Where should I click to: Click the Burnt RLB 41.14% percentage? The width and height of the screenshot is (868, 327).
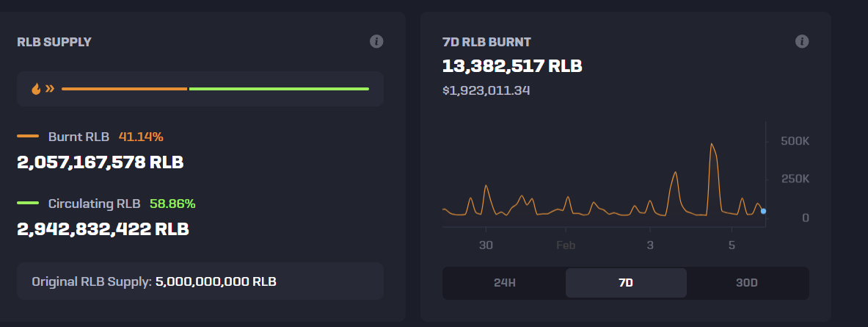[141, 137]
